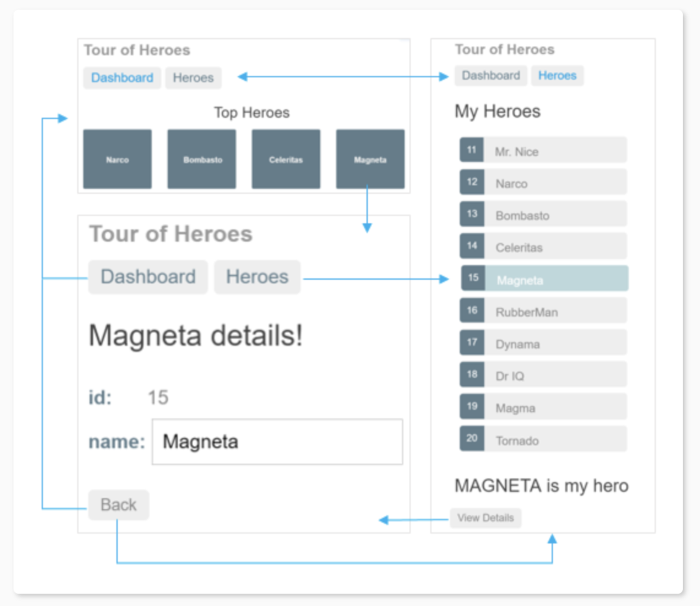The width and height of the screenshot is (700, 606).
Task: Choose RubberMan from the heroes list
Action: pyautogui.click(x=543, y=312)
